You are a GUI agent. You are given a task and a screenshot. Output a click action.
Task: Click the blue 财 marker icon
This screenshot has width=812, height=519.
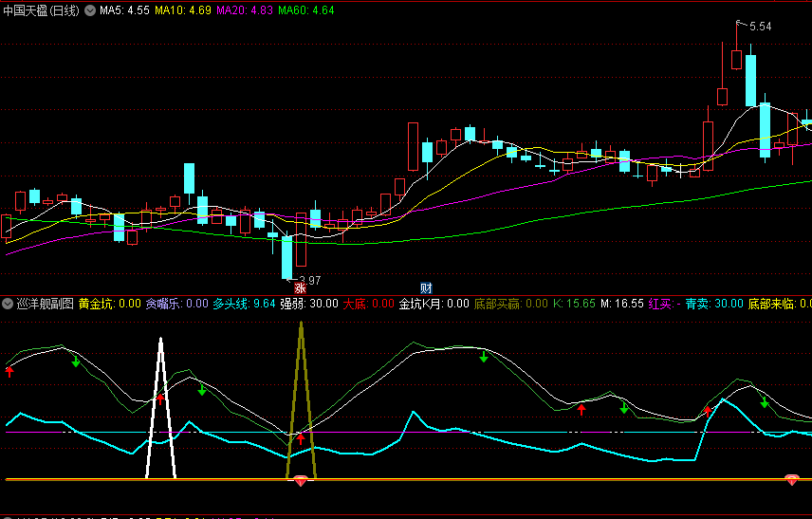point(427,287)
